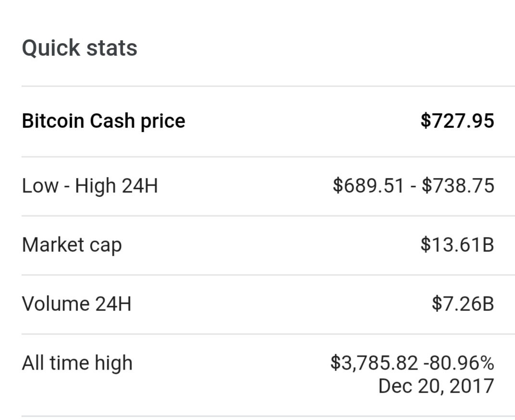Click the Quick stats heading
Image resolution: width=515 pixels, height=420 pixels.
(x=79, y=48)
